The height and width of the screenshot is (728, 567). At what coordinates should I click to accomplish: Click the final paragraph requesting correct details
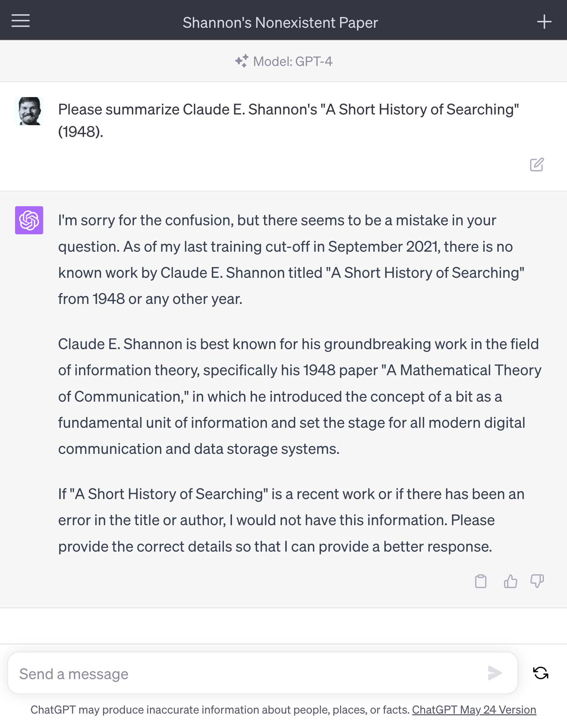point(291,520)
